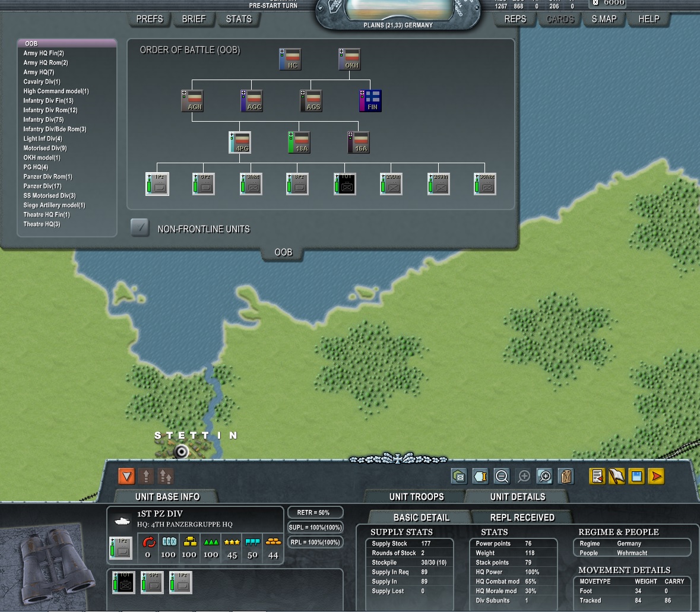Click TOT counter in bottom unit stack
This screenshot has height=612, width=700.
[123, 582]
